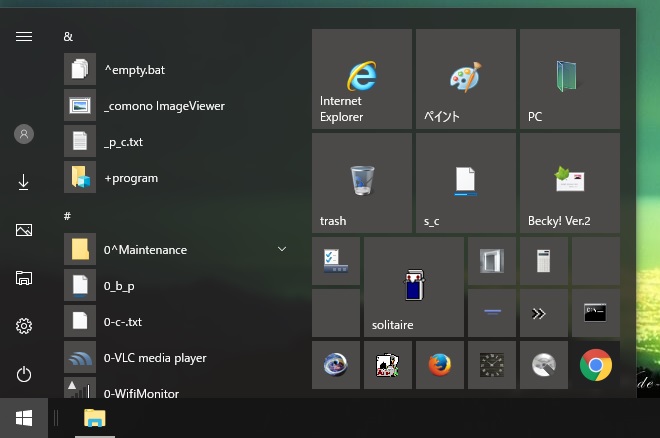Open the silver disc tile

pos(543,365)
